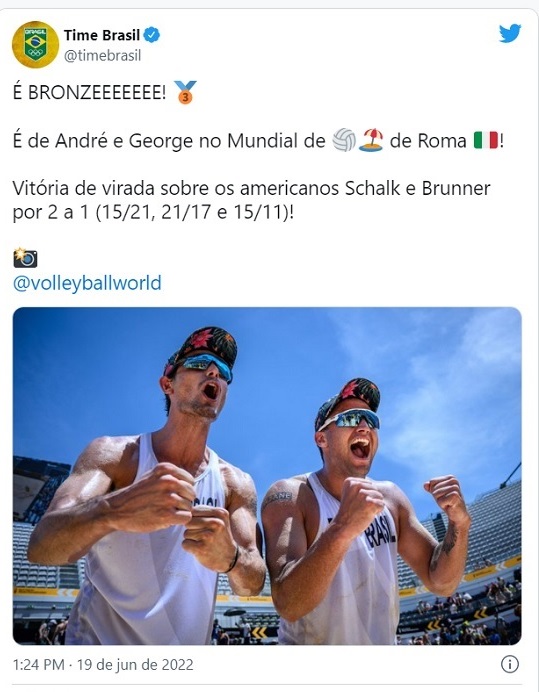Click the match score text line

[x=153, y=212]
